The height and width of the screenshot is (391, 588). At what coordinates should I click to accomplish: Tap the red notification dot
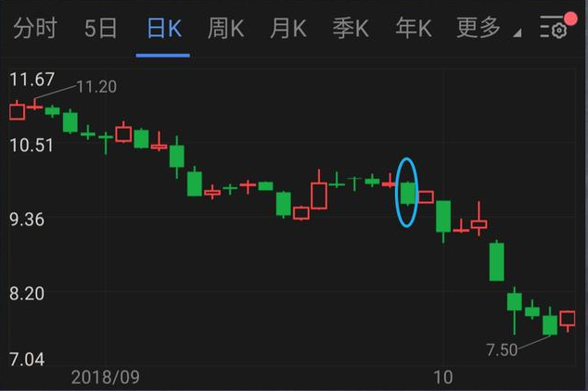click(x=570, y=19)
